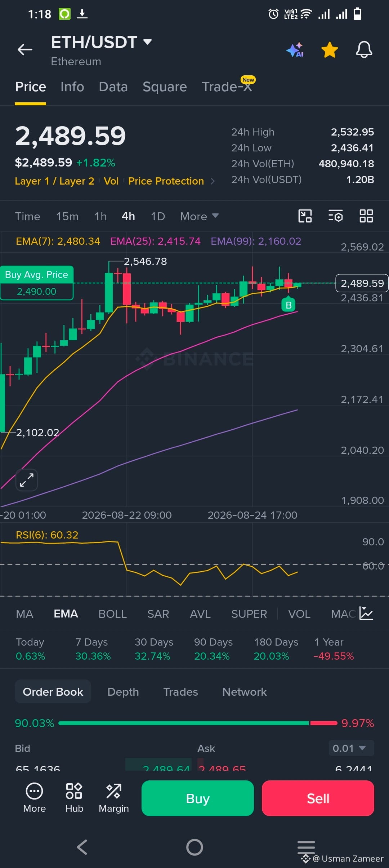Switch to the Info tab
The width and height of the screenshot is (389, 868).
pyautogui.click(x=72, y=87)
